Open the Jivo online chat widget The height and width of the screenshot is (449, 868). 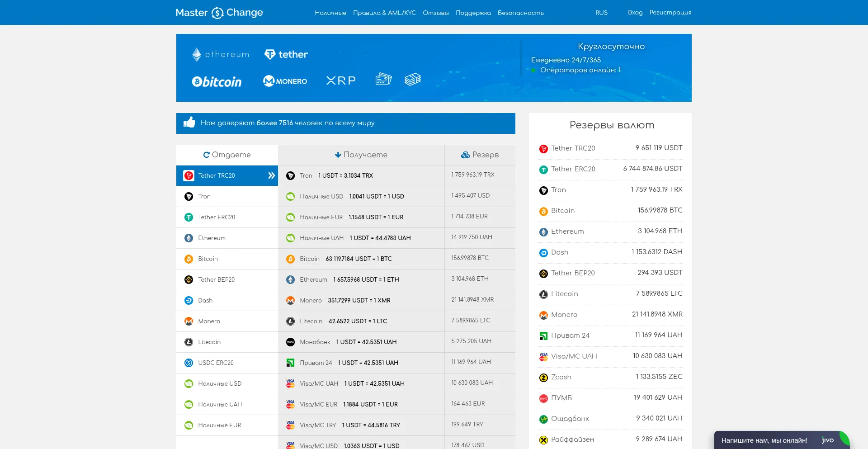(782, 440)
